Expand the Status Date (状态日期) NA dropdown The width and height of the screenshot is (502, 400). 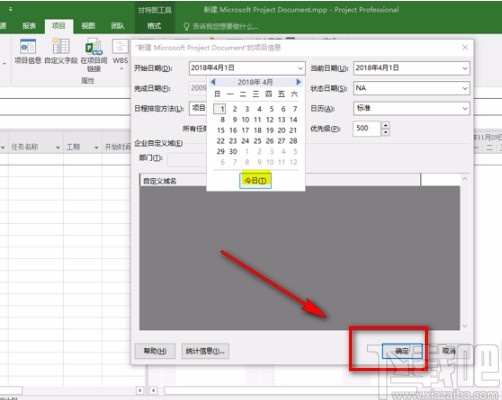[x=465, y=88]
